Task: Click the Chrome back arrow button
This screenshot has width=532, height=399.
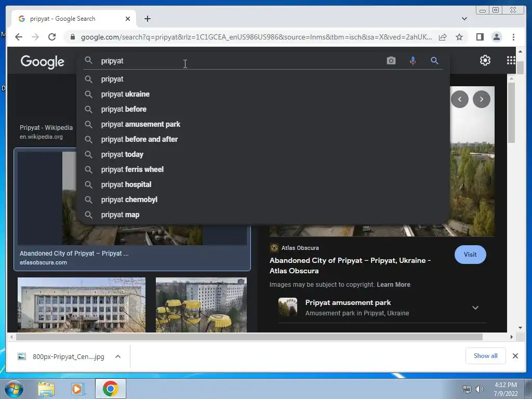Action: point(19,37)
